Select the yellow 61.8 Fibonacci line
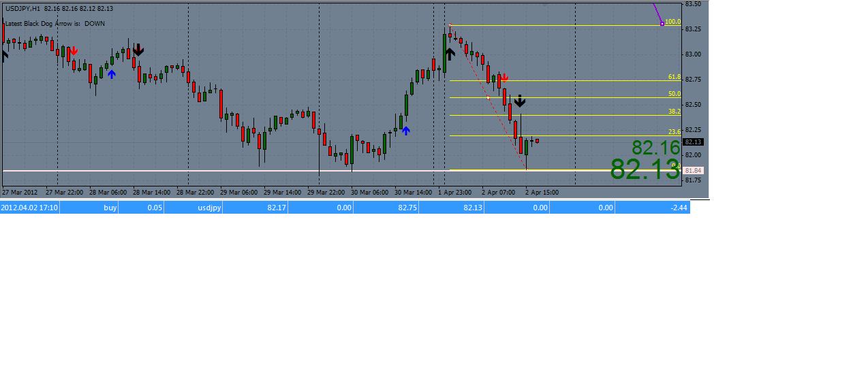This screenshot has width=868, height=392. tap(565, 81)
